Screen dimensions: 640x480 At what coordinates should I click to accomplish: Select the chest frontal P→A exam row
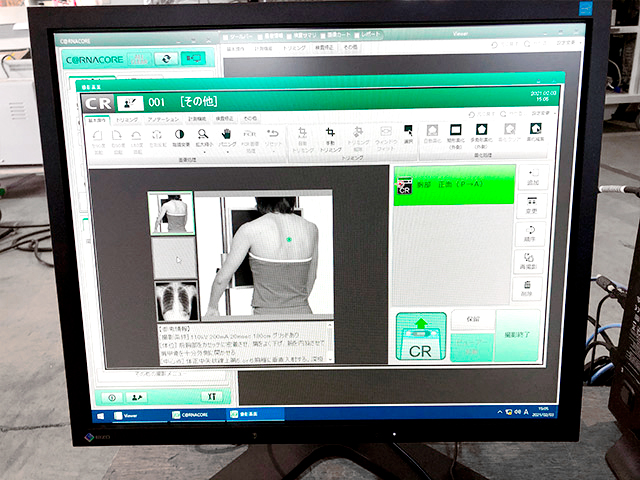click(454, 185)
